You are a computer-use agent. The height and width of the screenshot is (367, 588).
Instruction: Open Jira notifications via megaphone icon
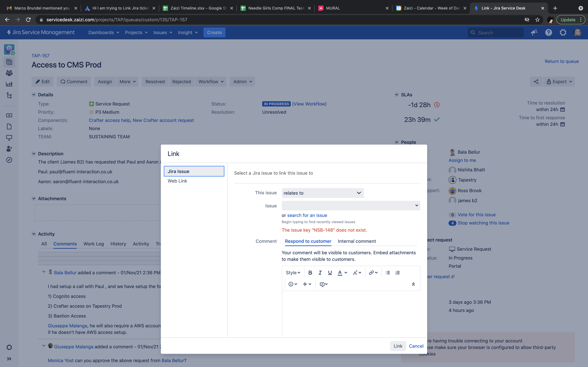tap(534, 32)
